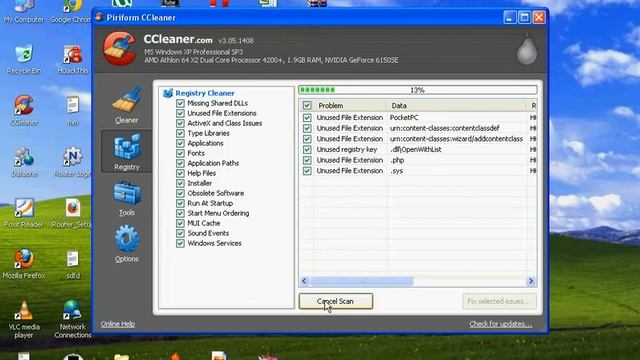Open HijackThis desktop shortcut
Image resolution: width=640 pixels, height=360 pixels.
[73, 60]
